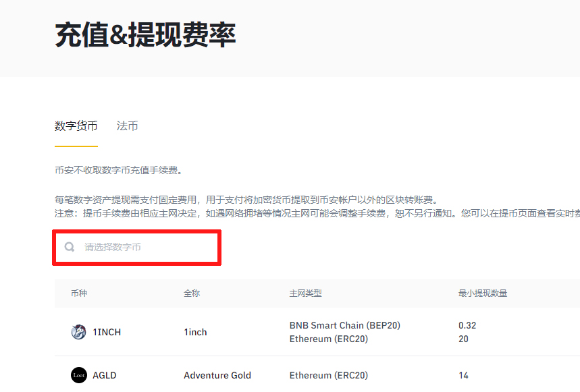Select the 1INCH ticker text

coord(107,332)
